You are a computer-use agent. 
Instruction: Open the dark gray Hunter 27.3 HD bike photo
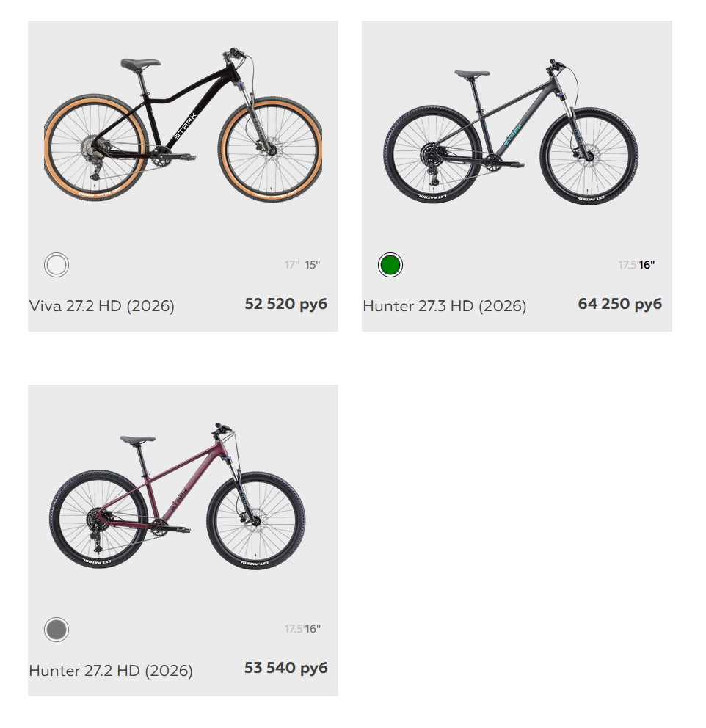(511, 131)
